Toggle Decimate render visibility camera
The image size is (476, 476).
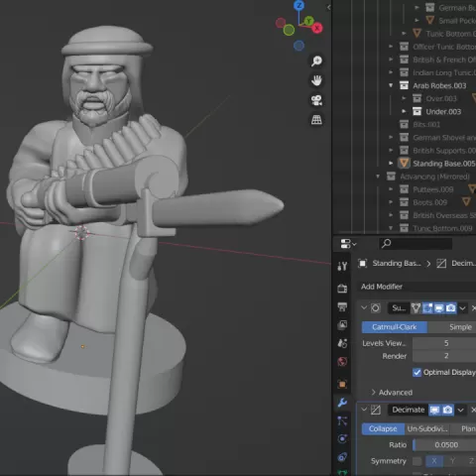pyautogui.click(x=448, y=410)
